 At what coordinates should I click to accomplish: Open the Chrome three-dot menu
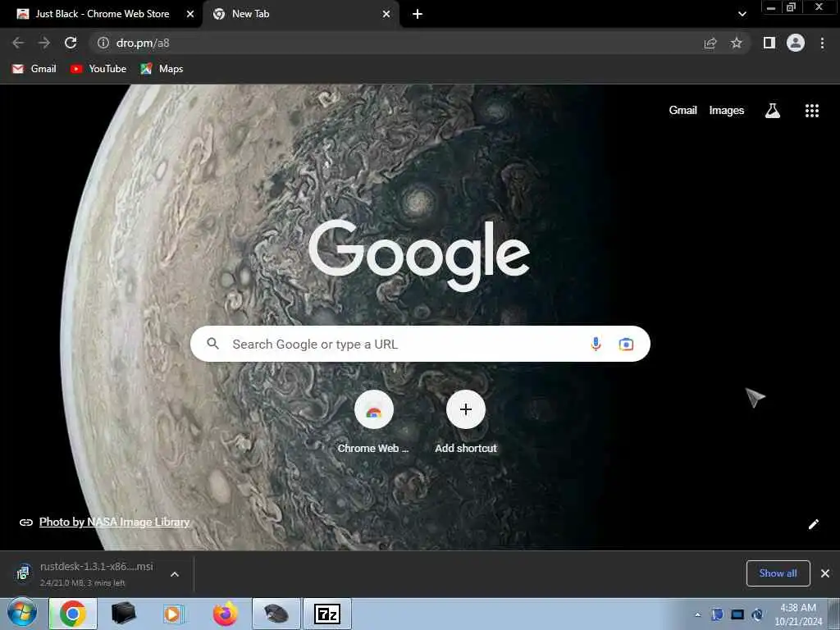822,43
